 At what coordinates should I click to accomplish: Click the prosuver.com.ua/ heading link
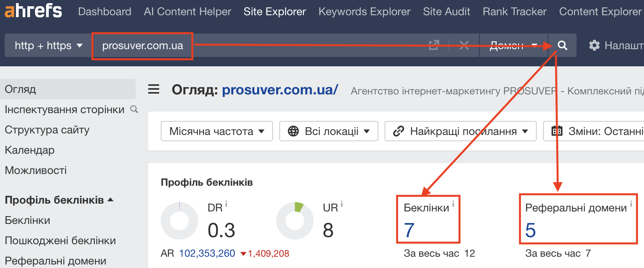pyautogui.click(x=280, y=90)
